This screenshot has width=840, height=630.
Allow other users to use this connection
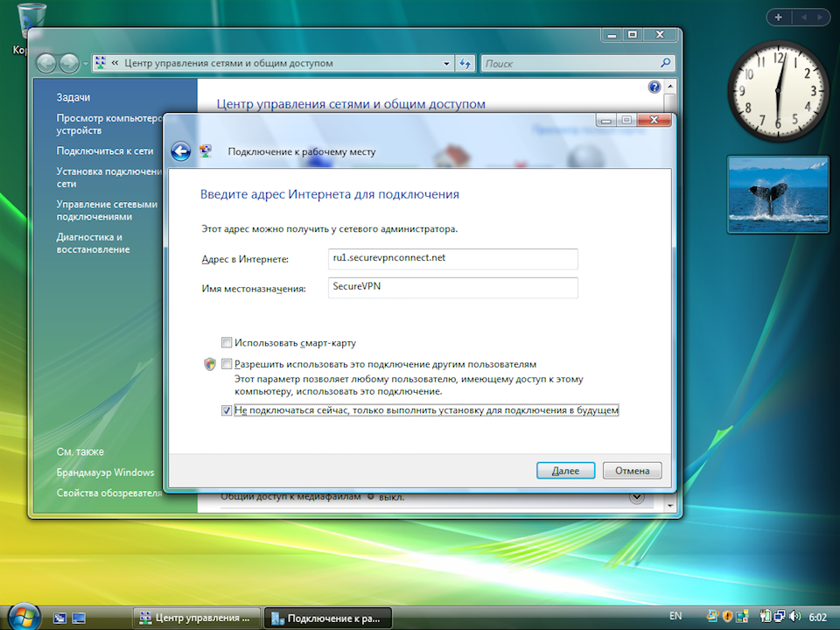pyautogui.click(x=227, y=364)
